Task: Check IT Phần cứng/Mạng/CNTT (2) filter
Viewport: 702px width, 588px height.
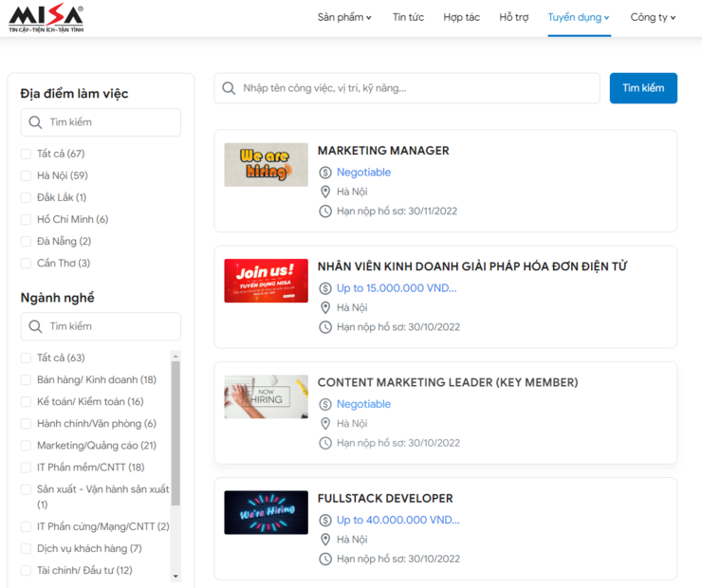Action: [x=26, y=526]
